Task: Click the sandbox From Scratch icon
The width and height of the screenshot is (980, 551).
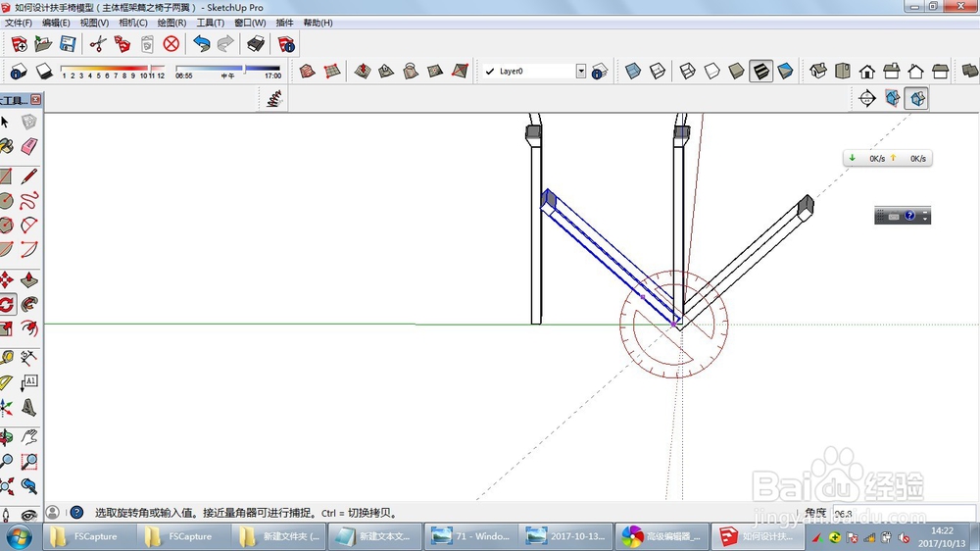Action: click(332, 72)
